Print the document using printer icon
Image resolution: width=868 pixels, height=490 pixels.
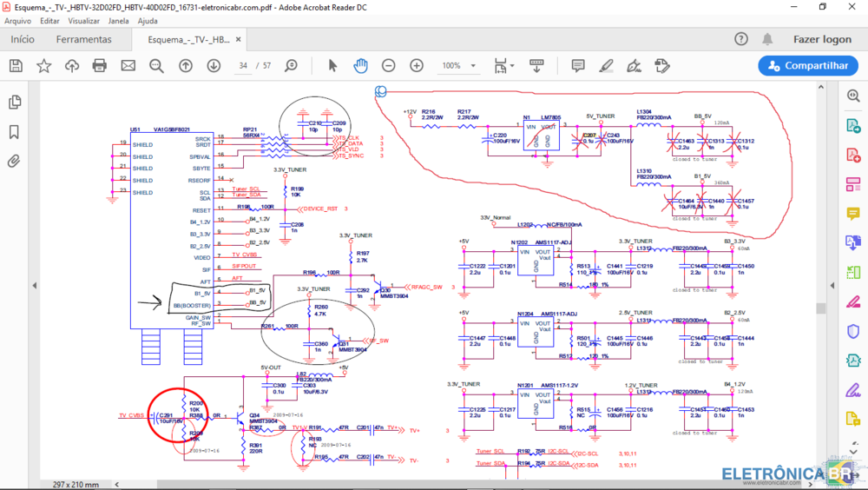[x=100, y=66]
